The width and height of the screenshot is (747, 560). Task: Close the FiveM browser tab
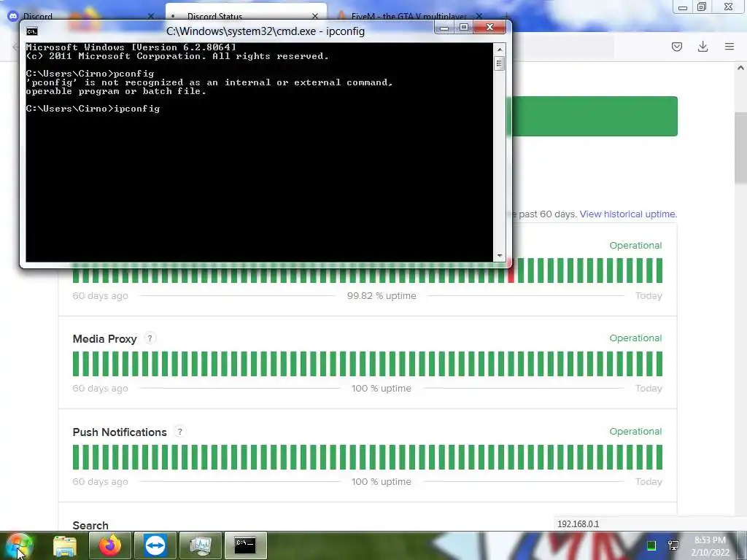tap(479, 16)
